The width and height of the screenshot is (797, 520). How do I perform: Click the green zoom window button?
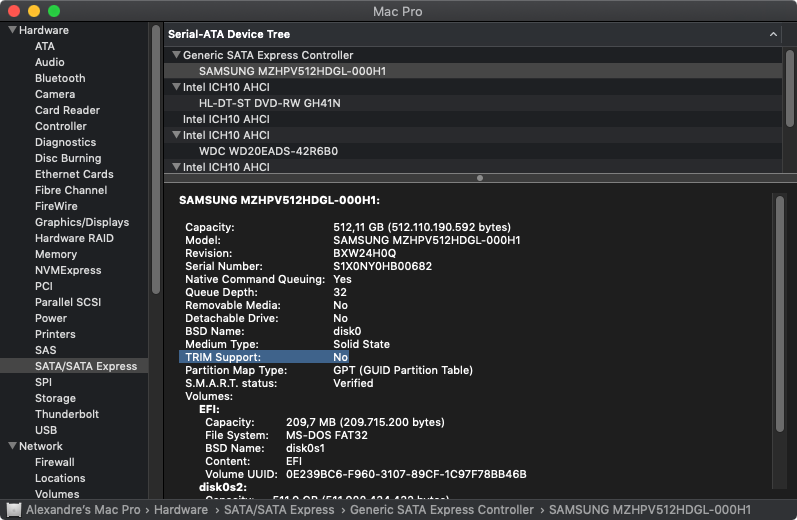pos(54,11)
